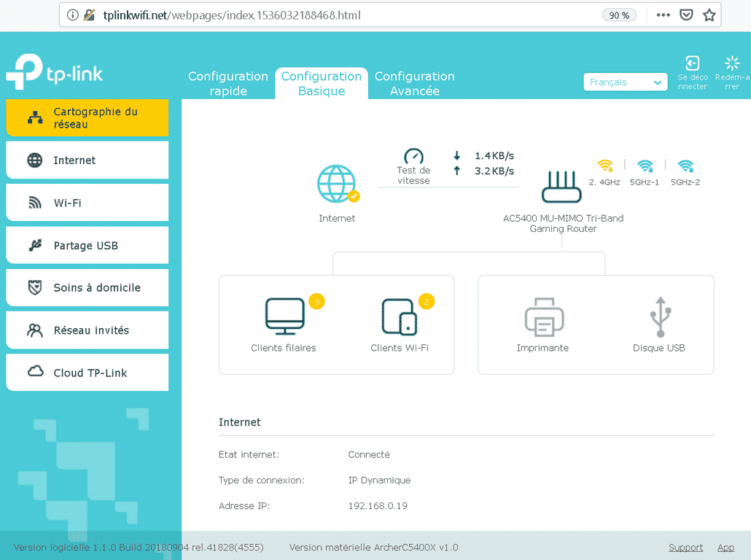Open Réseau invités sidebar item
751x560 pixels.
click(x=87, y=330)
